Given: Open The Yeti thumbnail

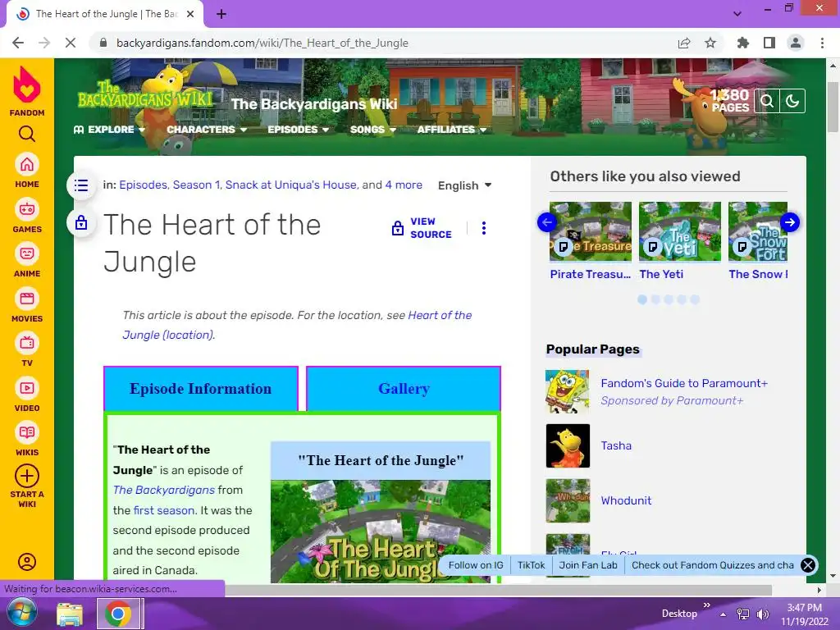Looking at the screenshot, I should click(679, 231).
